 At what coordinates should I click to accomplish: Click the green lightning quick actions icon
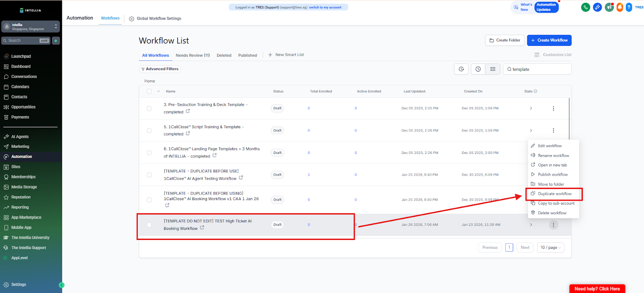pyautogui.click(x=56, y=41)
